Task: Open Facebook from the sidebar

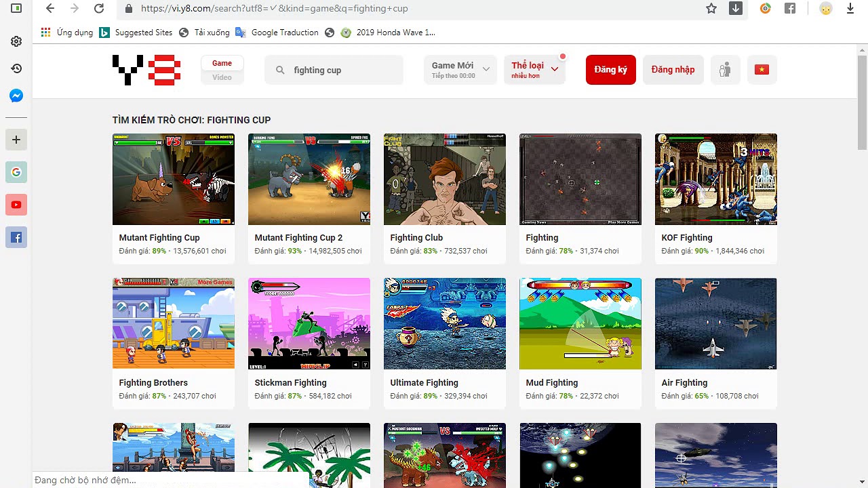Action: point(16,237)
